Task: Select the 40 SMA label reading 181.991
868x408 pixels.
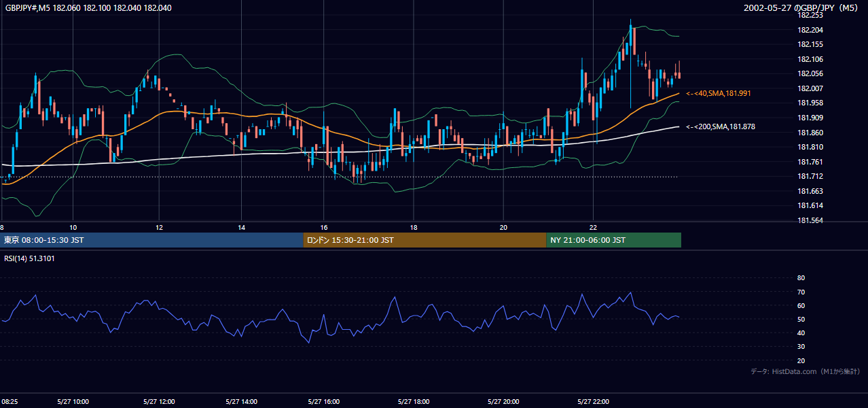Action: tap(719, 93)
